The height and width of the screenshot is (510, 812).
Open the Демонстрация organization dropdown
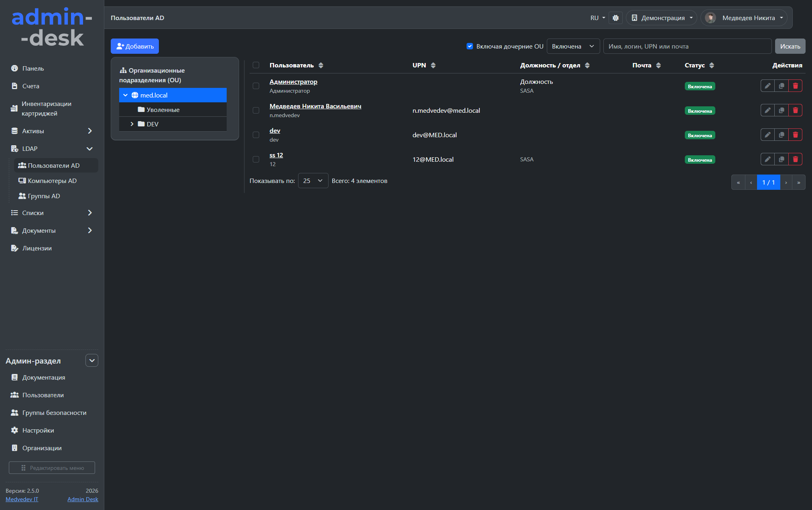pyautogui.click(x=662, y=18)
